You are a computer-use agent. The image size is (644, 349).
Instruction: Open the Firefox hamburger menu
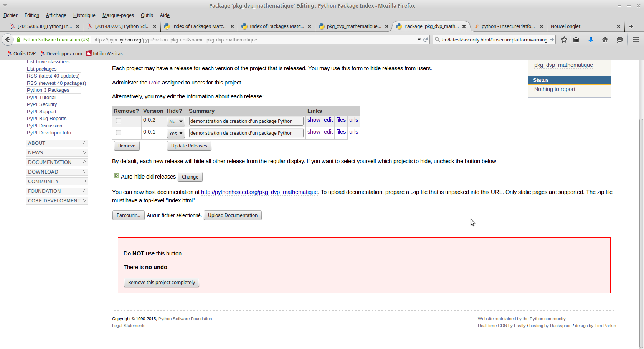coord(636,40)
